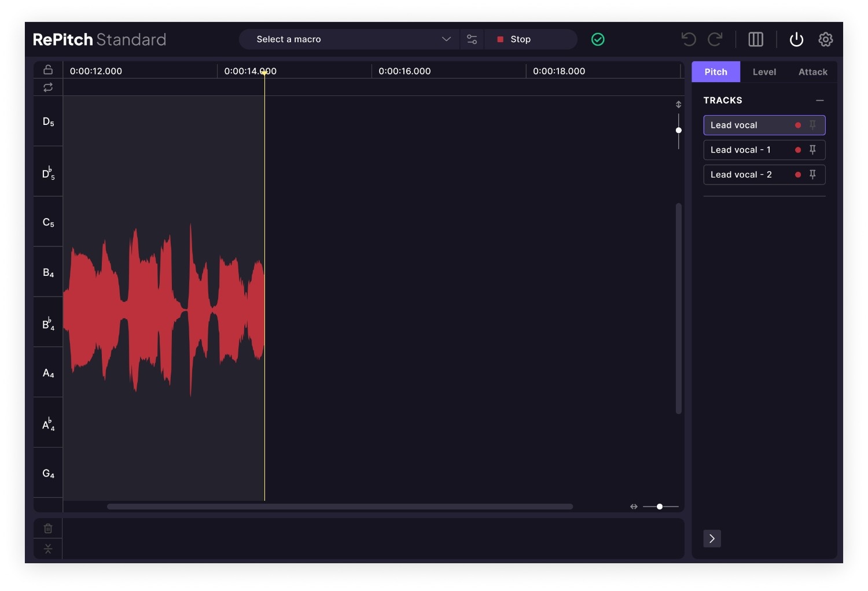The height and width of the screenshot is (591, 868).
Task: Select the scissors cut tool
Action: (x=47, y=548)
